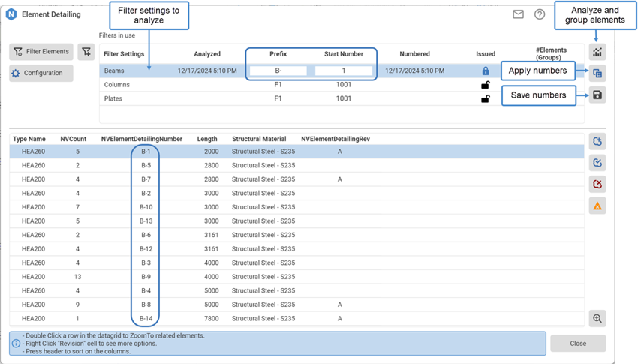Select the row numbered B-6

pyautogui.click(x=297, y=235)
